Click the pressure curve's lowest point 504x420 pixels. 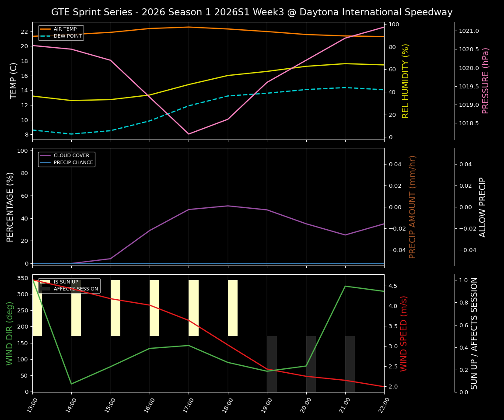coord(189,133)
